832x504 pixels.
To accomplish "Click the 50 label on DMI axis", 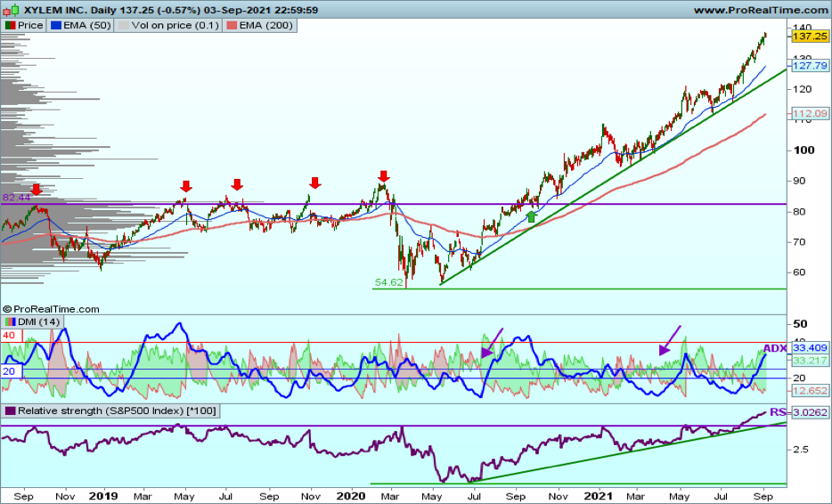I will click(800, 324).
